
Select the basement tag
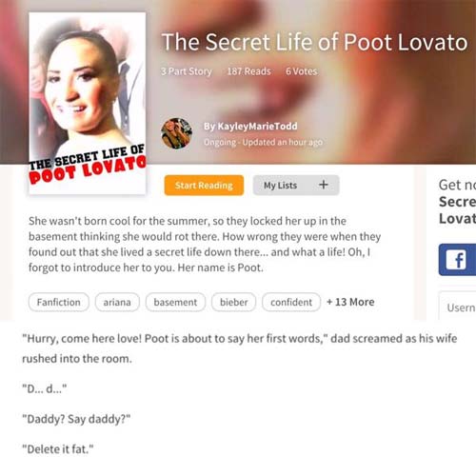coord(175,302)
